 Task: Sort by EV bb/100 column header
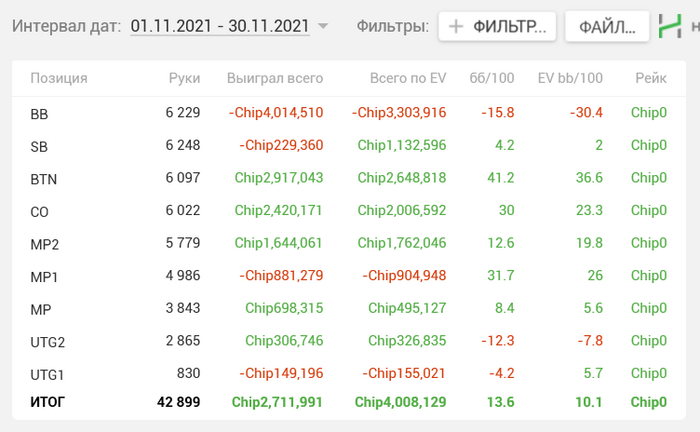[570, 78]
